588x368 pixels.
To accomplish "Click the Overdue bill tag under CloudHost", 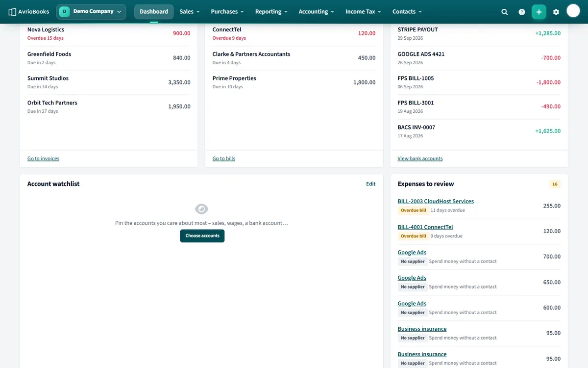I will pos(413,210).
